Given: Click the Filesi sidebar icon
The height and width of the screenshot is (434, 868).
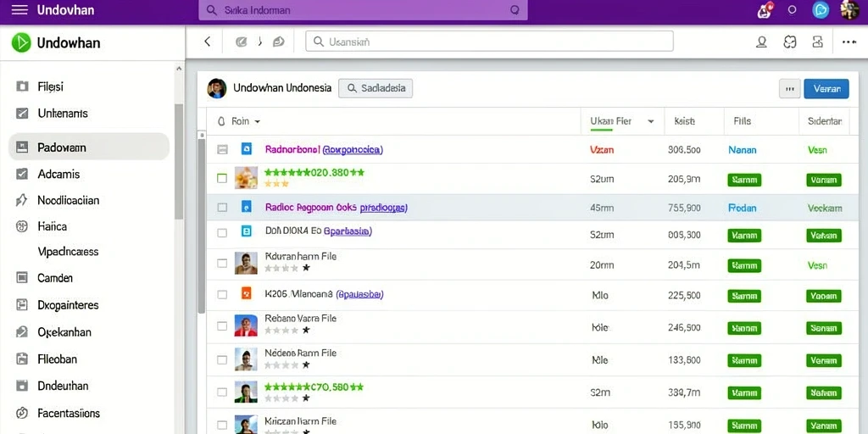Looking at the screenshot, I should [22, 86].
